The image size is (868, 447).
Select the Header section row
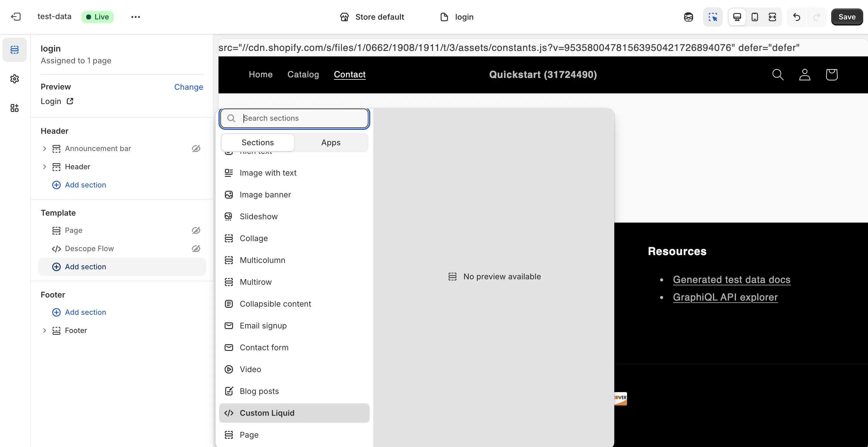point(122,166)
